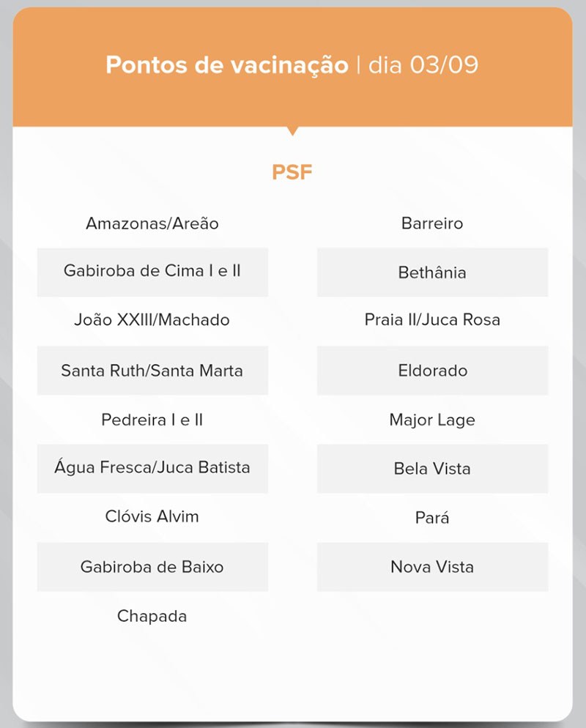Screen dimensions: 586x728
Task: Click the Pará entry
Action: coord(432,518)
